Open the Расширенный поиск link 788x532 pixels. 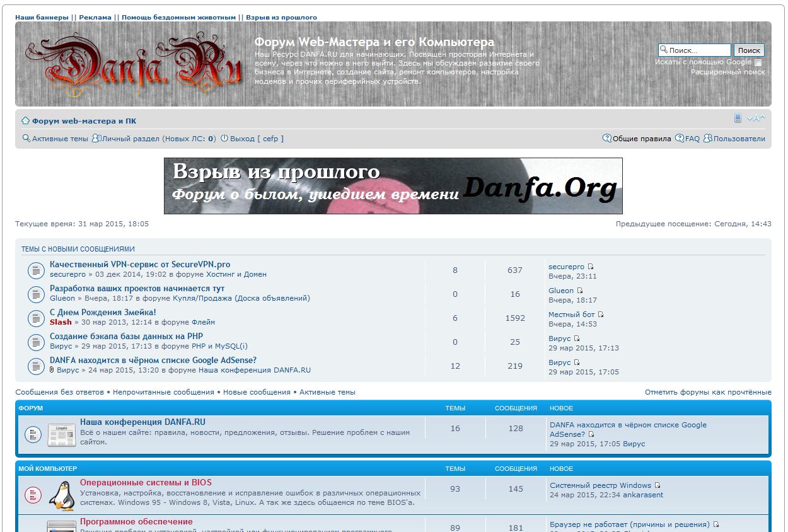[x=727, y=72]
